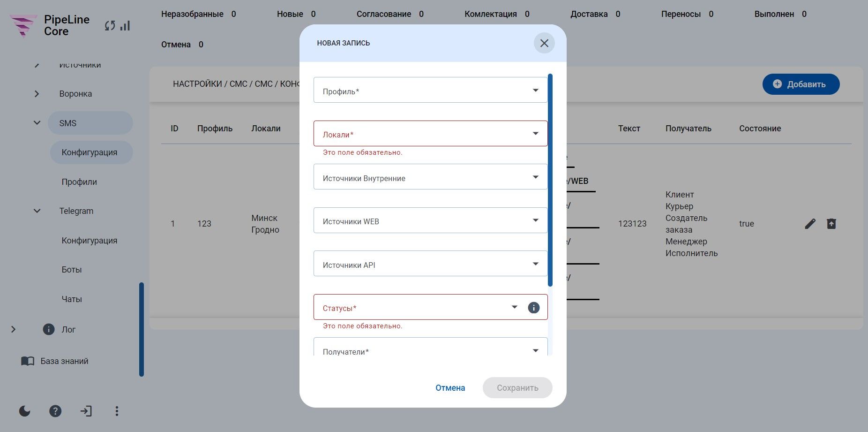Click the logout arrow icon
Viewport: 868px width, 432px height.
[86, 411]
